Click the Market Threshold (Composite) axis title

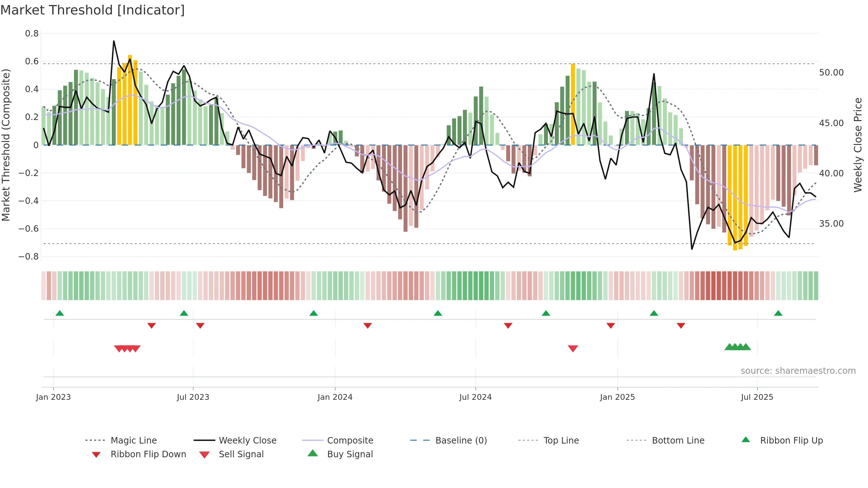click(x=6, y=145)
